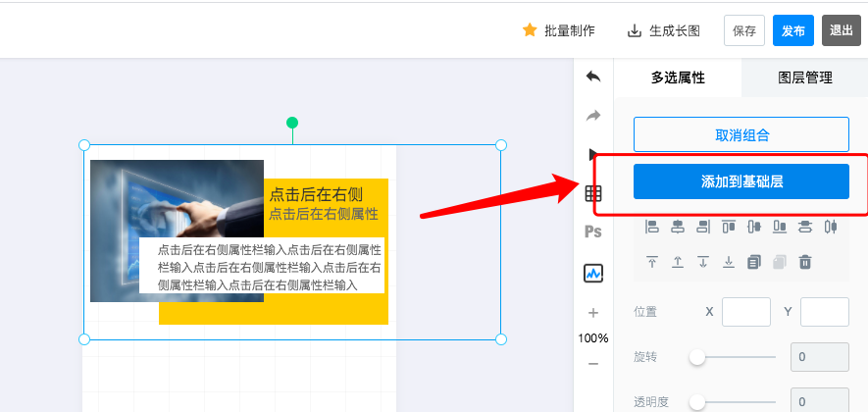Open the table grid tool
The height and width of the screenshot is (412, 868).
tap(593, 193)
